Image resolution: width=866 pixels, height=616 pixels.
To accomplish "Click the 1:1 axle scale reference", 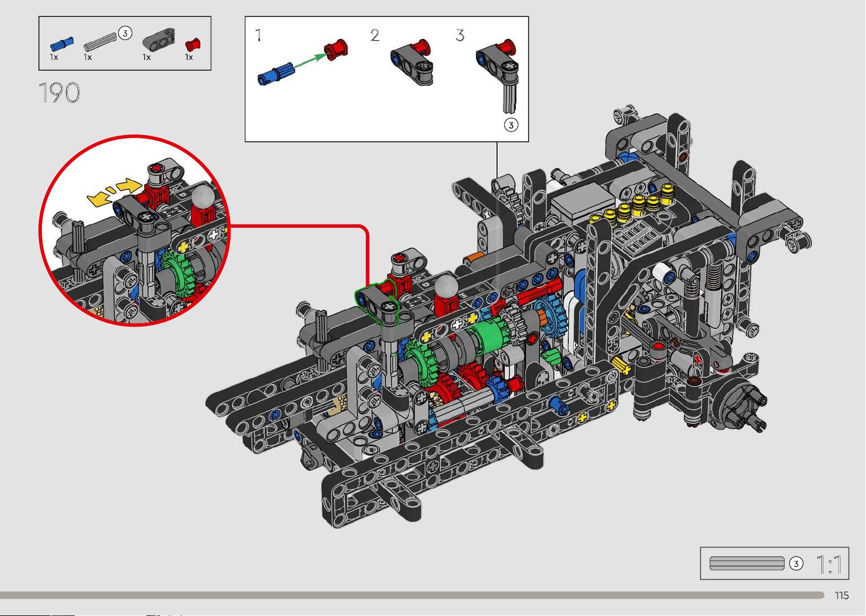I will [x=747, y=563].
